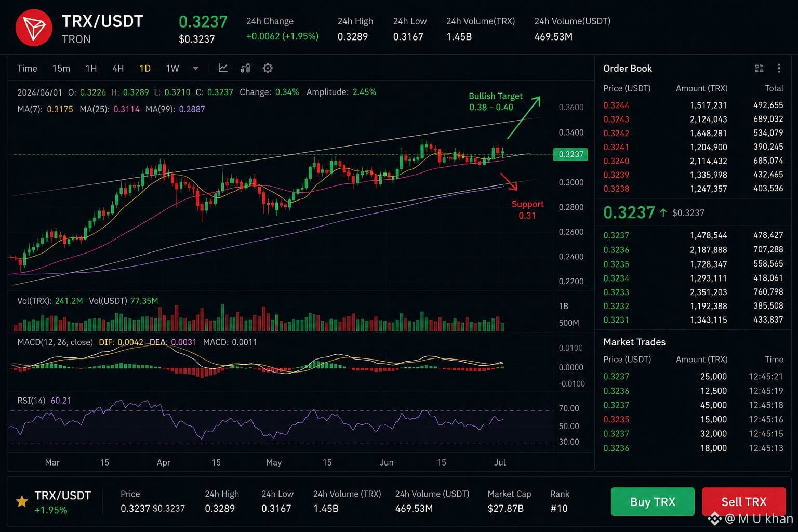Click Order Book Amount (TRX) header
The width and height of the screenshot is (798, 532).
pyautogui.click(x=701, y=88)
